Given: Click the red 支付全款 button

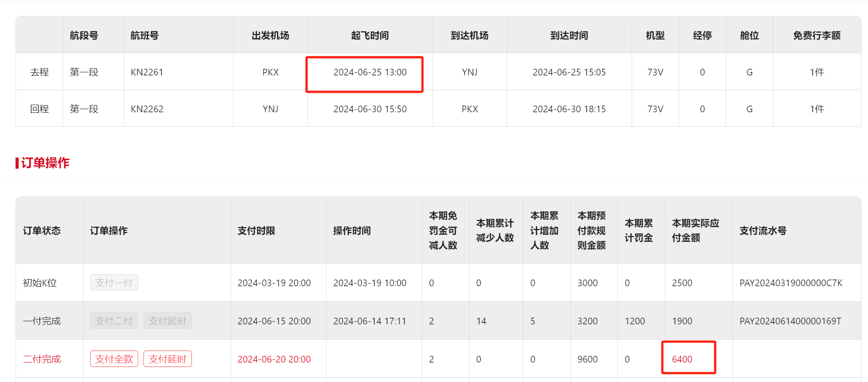Looking at the screenshot, I should pyautogui.click(x=114, y=359).
